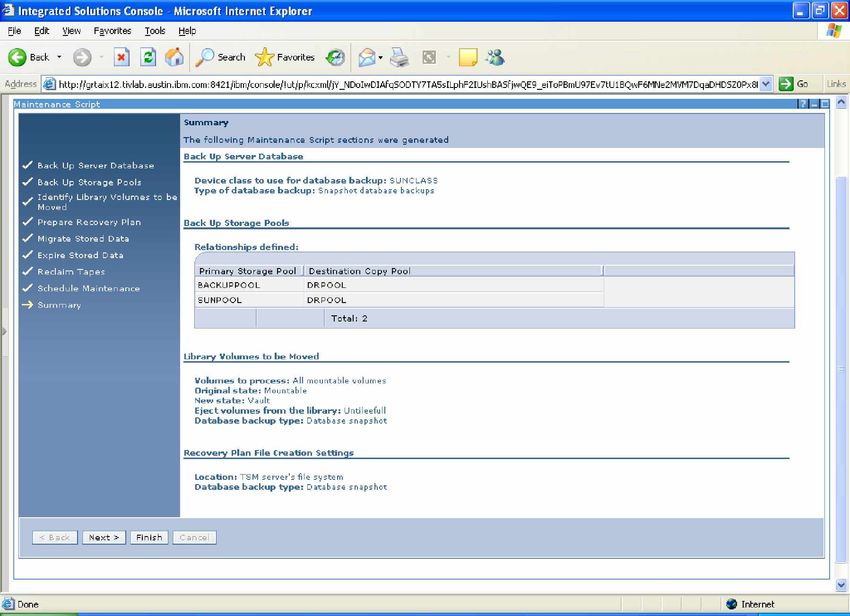The width and height of the screenshot is (850, 616).
Task: Open the History/Media toolbar icon
Action: [x=336, y=57]
